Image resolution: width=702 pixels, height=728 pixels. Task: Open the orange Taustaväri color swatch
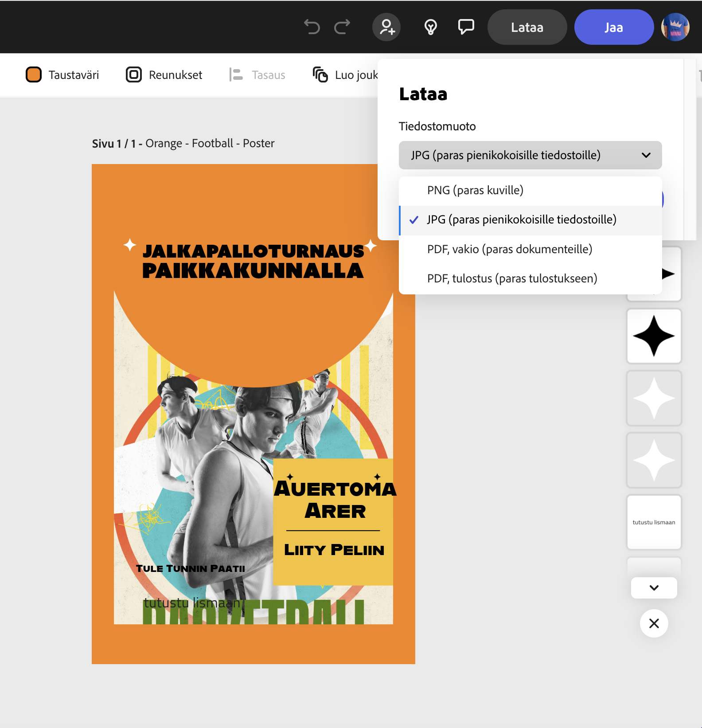[x=34, y=74]
